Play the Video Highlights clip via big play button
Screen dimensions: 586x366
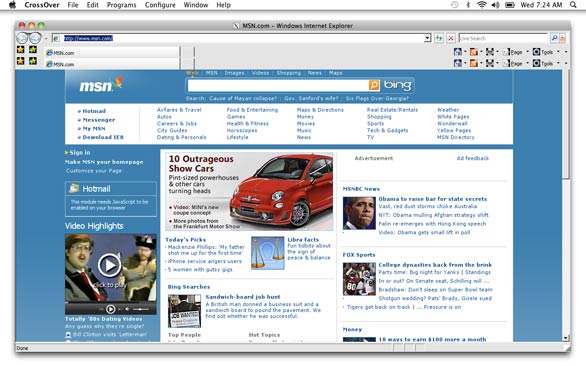tap(110, 265)
